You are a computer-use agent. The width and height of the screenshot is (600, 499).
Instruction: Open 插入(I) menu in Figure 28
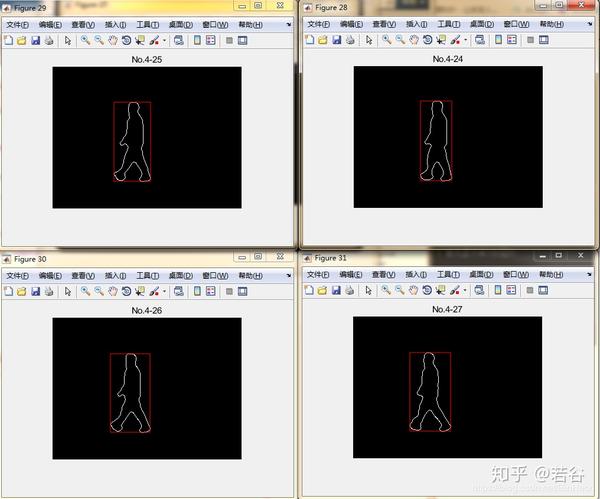pos(417,24)
